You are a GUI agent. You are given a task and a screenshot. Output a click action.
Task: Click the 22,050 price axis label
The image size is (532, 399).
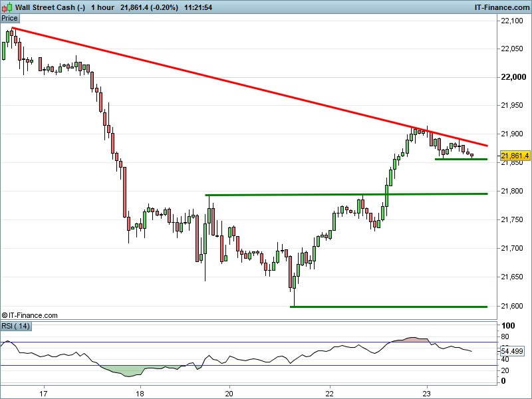512,49
